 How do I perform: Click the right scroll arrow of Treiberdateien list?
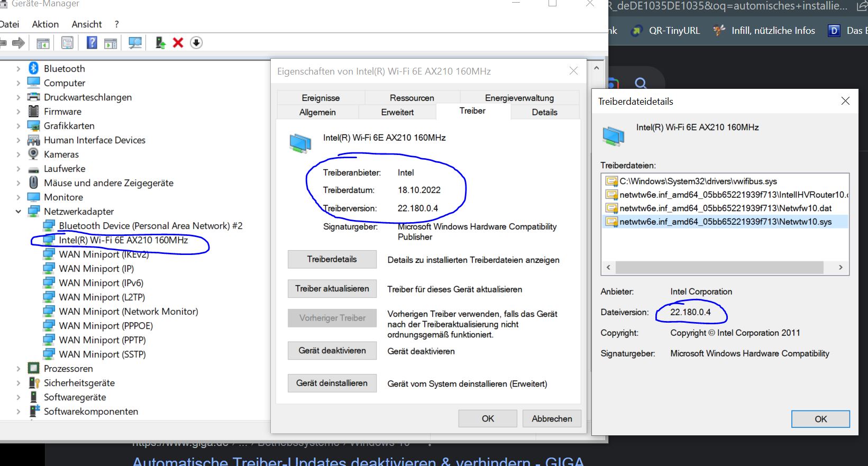click(x=840, y=268)
